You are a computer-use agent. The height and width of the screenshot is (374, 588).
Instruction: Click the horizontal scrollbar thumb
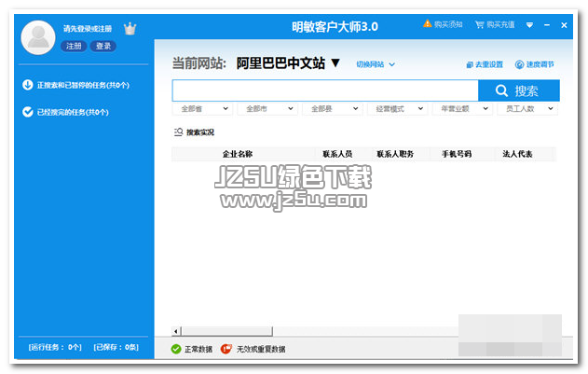pyautogui.click(x=226, y=331)
